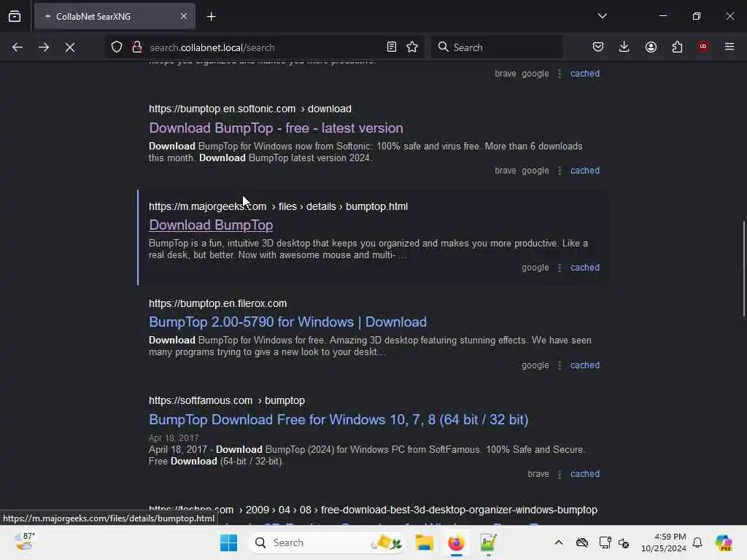Open a new tab with plus button
Viewport: 747px width, 560px height.
[211, 17]
